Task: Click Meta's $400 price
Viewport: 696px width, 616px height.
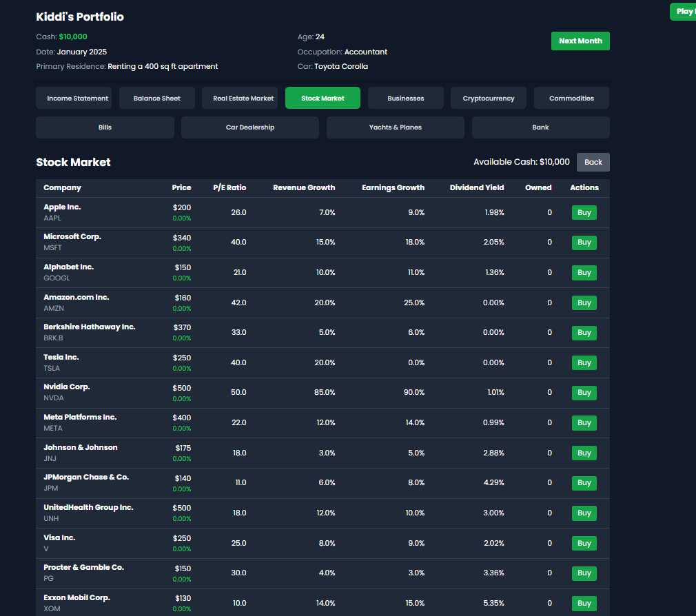Action: (181, 418)
